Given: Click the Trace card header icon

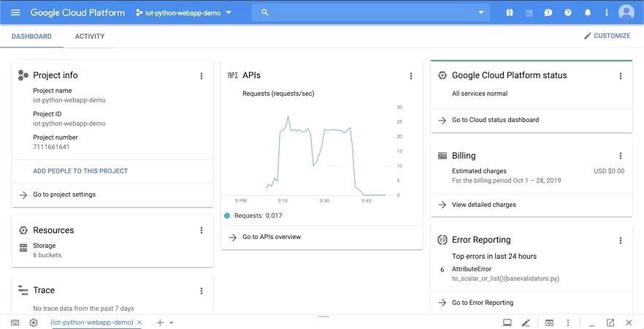Looking at the screenshot, I should click(x=23, y=290).
